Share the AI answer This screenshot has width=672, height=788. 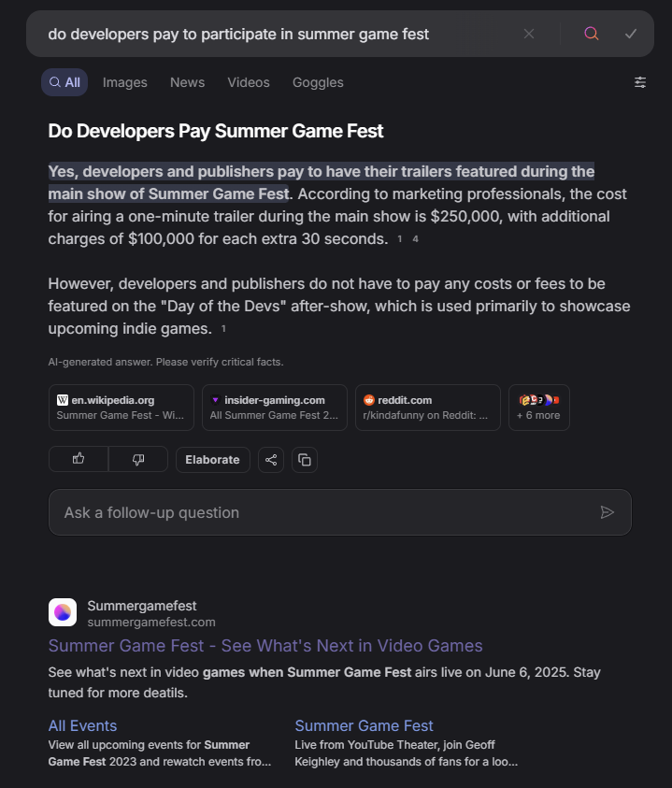tap(271, 460)
